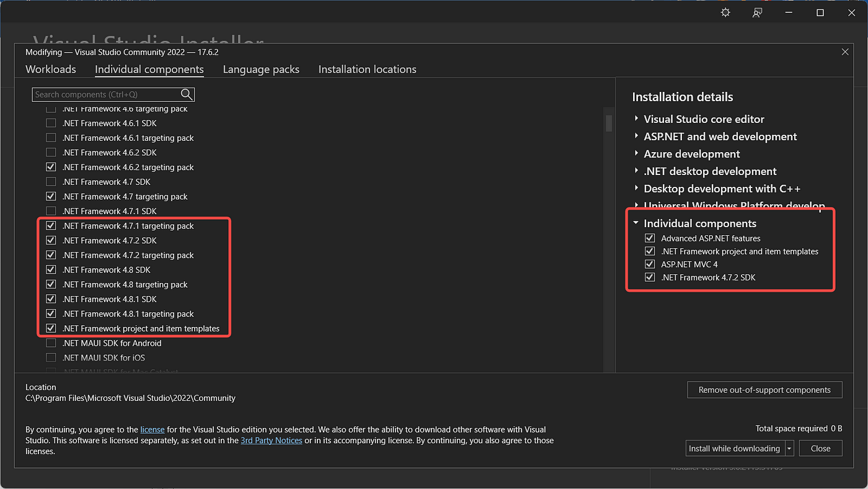
Task: Expand Desktop development with C++ details
Action: 636,189
